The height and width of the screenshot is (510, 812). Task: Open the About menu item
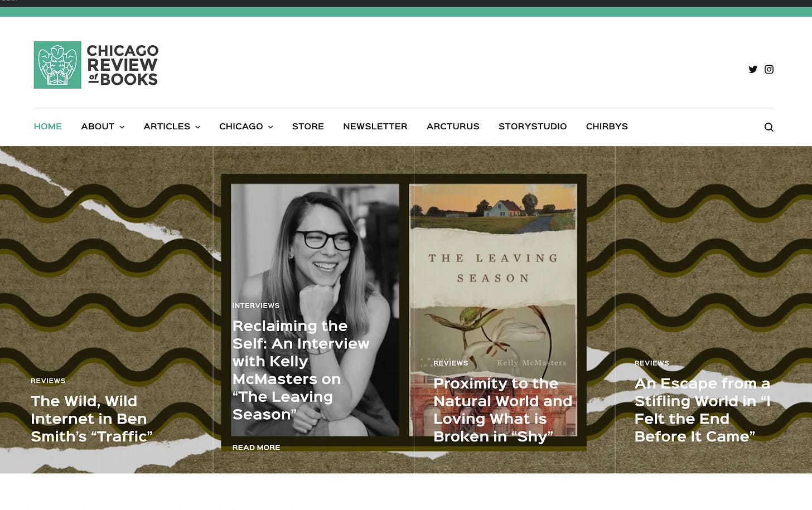click(98, 127)
